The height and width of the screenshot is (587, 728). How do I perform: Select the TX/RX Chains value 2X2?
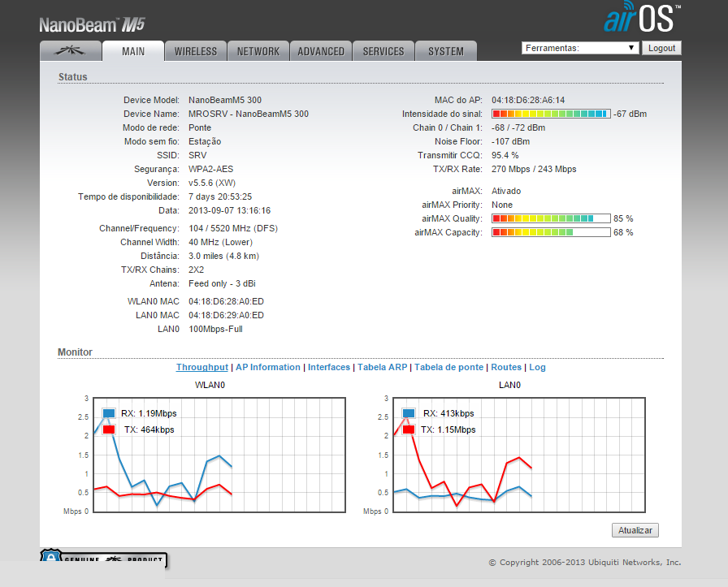(196, 270)
